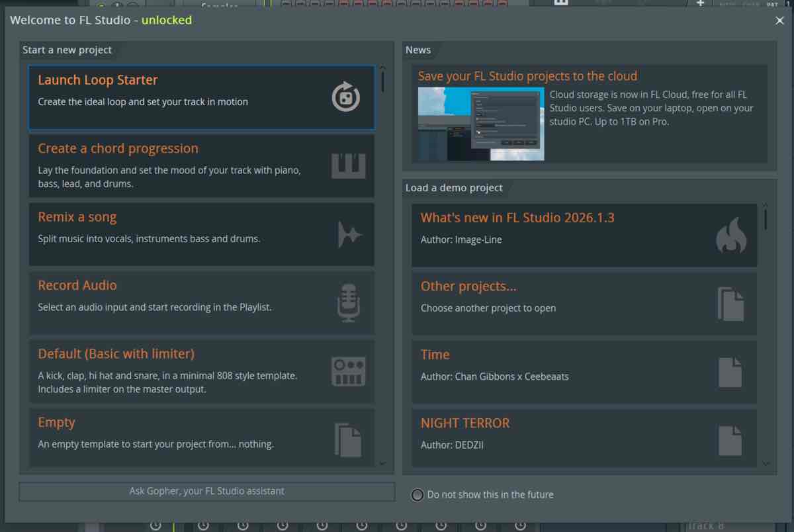The width and height of the screenshot is (794, 532).
Task: Click scroll-down arrow of demo project list
Action: pos(766,464)
